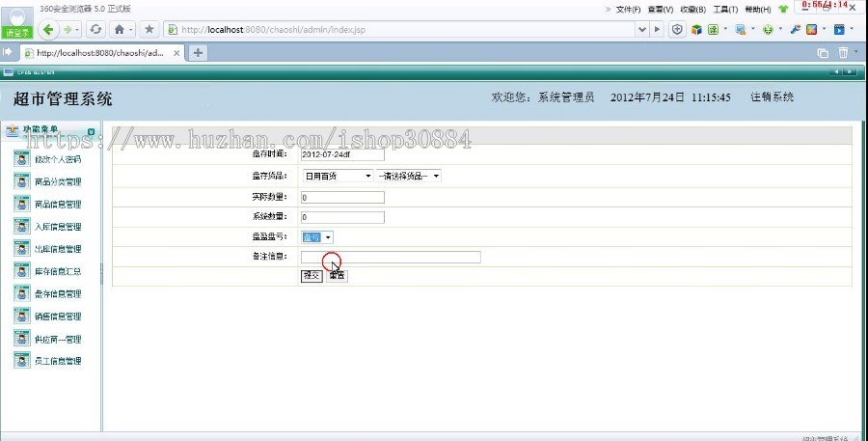Expand the forward button history dropdown arrow
The width and height of the screenshot is (868, 441).
(x=77, y=30)
